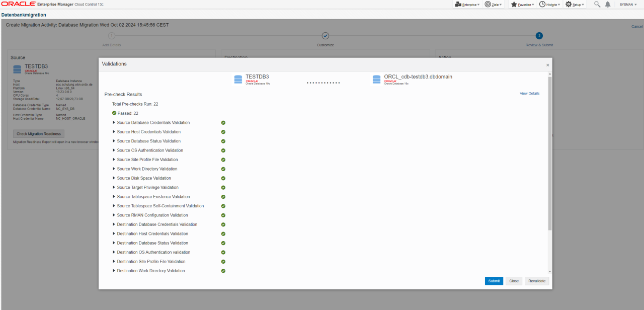The width and height of the screenshot is (644, 310).
Task: Click the search magnifier icon
Action: point(597,4)
